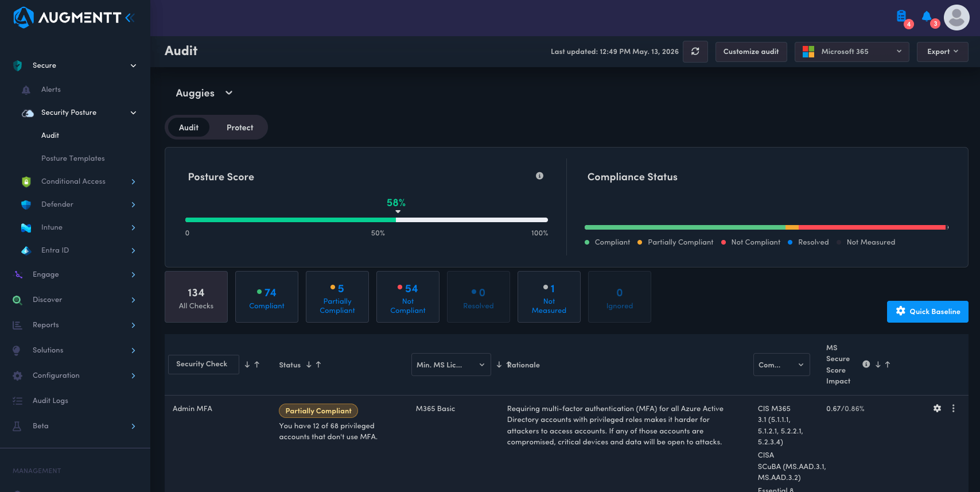
Task: Sort MS Secure Score Impact descending
Action: coord(878,365)
